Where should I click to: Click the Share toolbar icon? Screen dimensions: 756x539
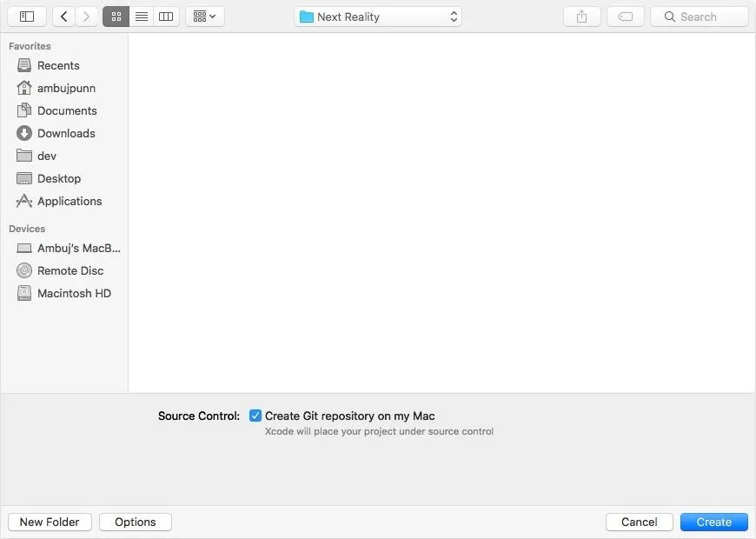(x=582, y=17)
